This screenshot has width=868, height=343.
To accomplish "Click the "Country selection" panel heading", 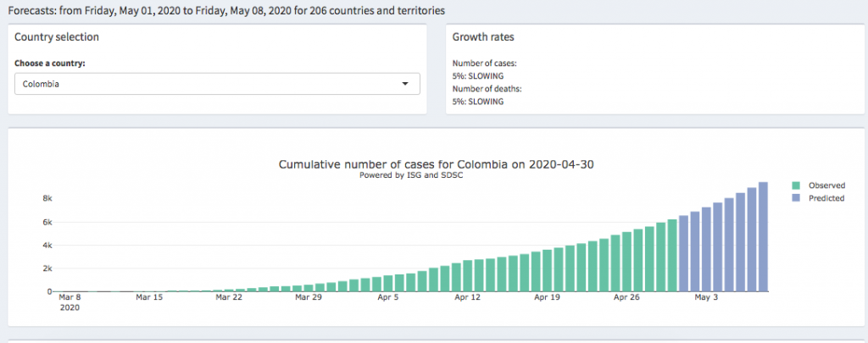I will click(57, 37).
